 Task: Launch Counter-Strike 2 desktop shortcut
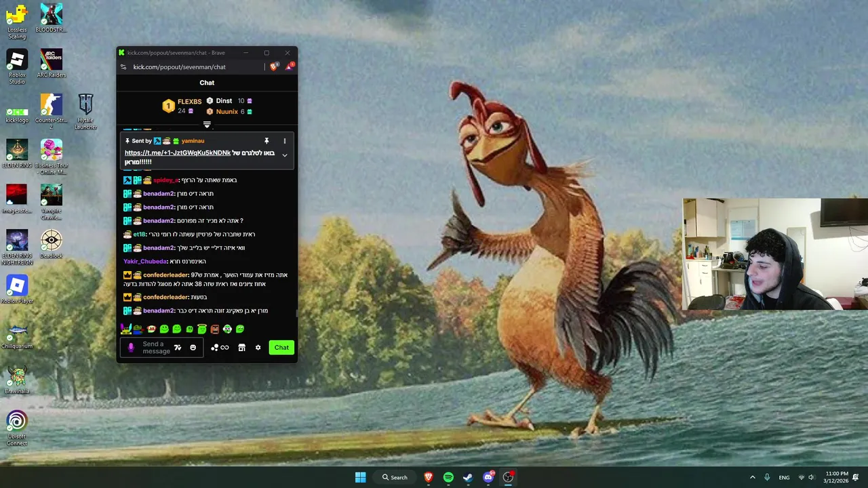(x=51, y=112)
